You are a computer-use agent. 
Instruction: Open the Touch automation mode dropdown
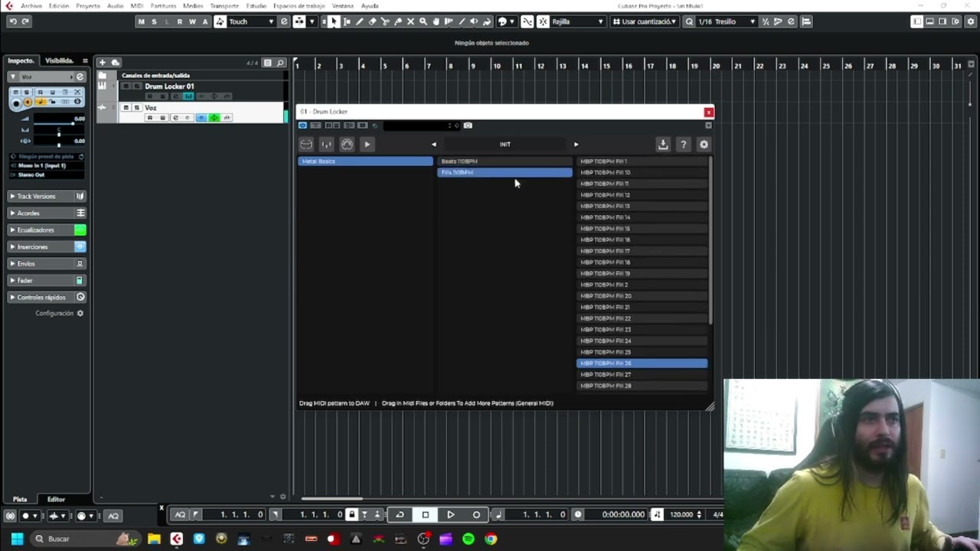[251, 21]
